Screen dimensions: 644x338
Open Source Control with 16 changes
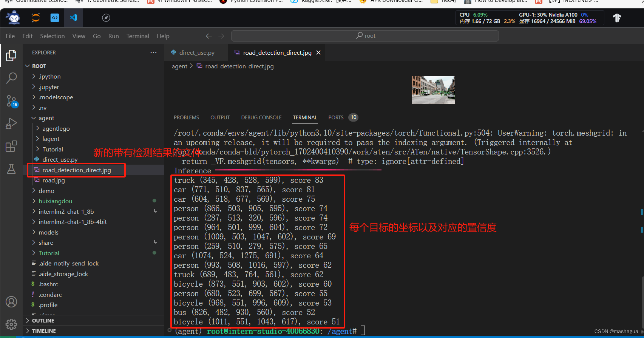point(11,101)
